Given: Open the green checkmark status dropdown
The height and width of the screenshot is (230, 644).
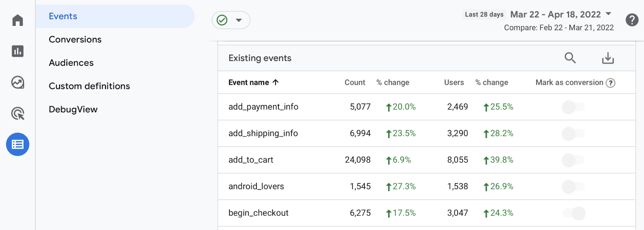Looking at the screenshot, I should coord(231,20).
